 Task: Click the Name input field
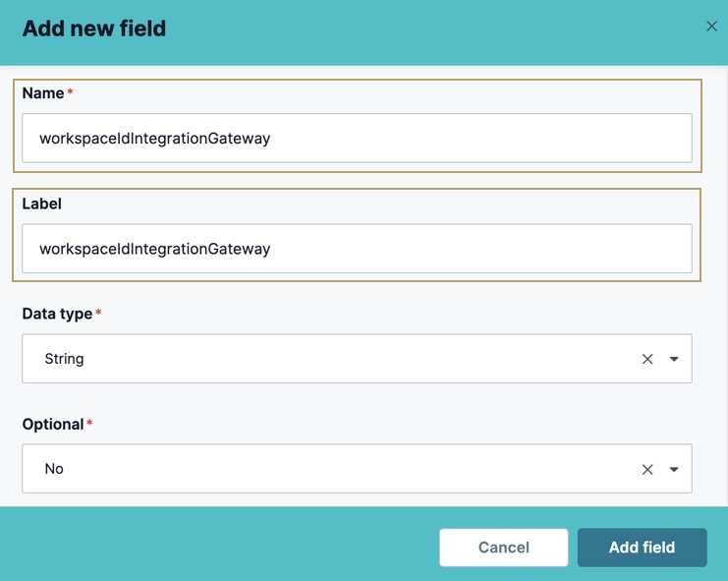pos(357,138)
